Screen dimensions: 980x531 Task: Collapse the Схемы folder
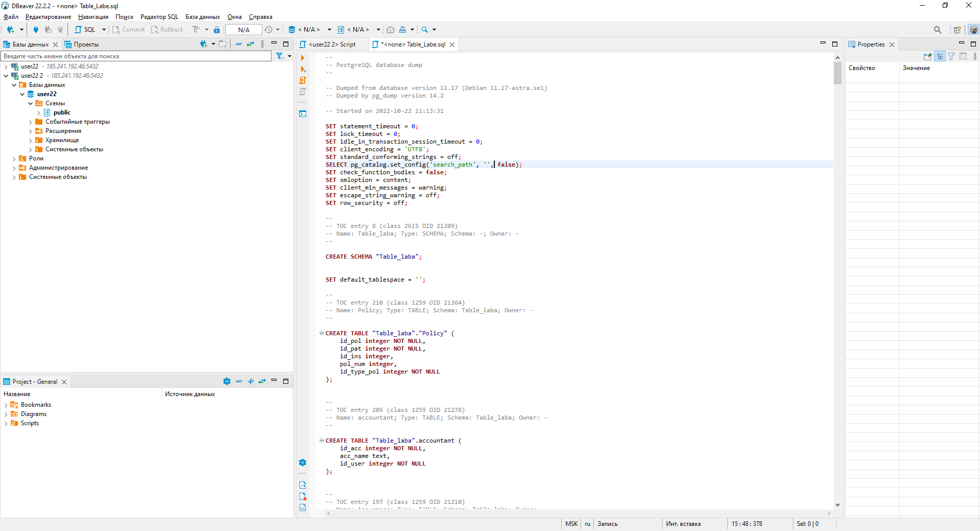pyautogui.click(x=30, y=103)
